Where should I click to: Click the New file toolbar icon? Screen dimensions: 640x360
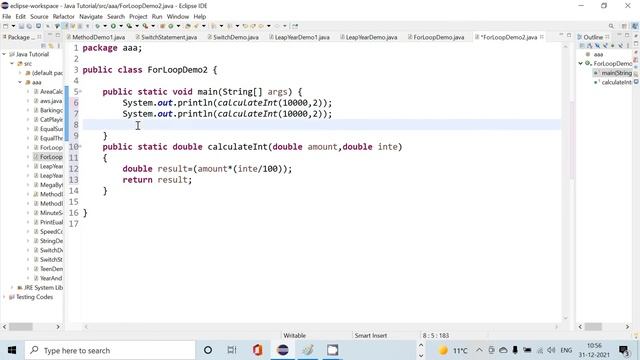[6, 26]
